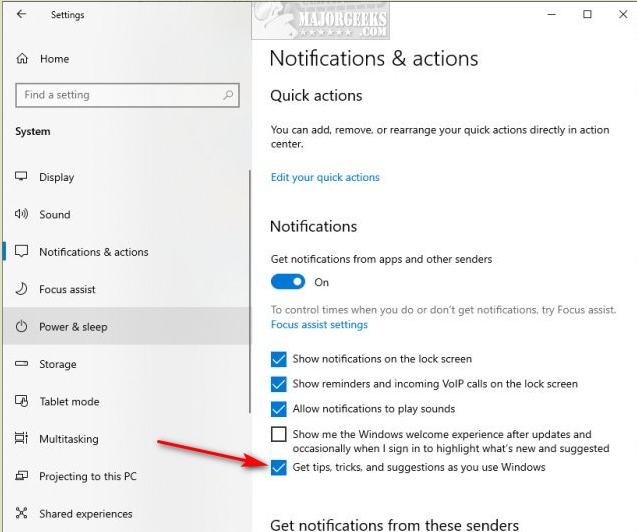Select the Sound speaker icon
The image size is (637, 532).
click(x=21, y=214)
